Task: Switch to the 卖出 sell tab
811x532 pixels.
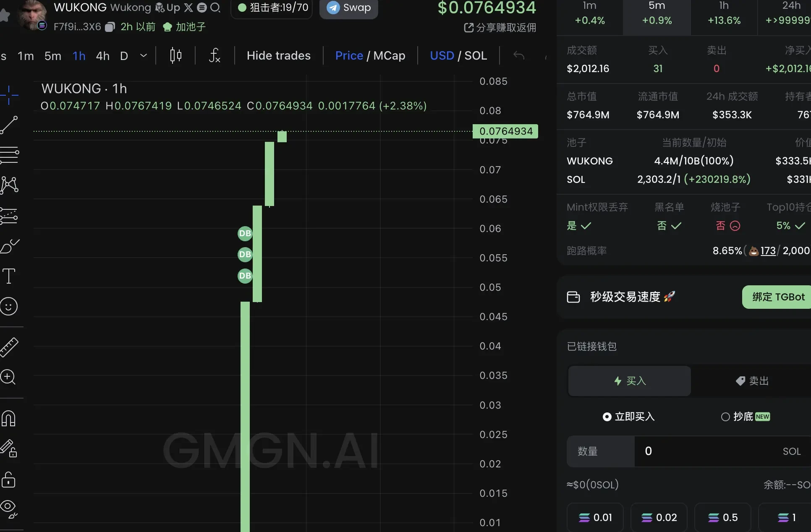Action: (x=751, y=381)
